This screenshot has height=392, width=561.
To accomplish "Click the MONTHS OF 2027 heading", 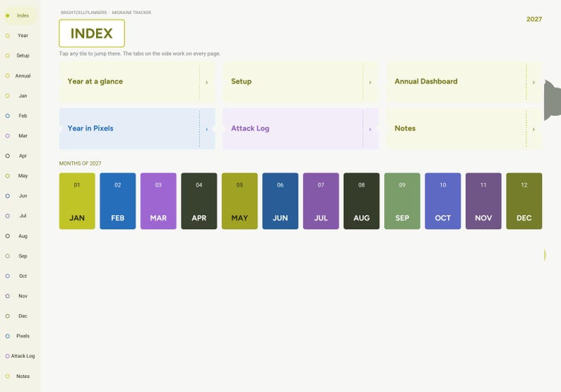I will 80,163.
